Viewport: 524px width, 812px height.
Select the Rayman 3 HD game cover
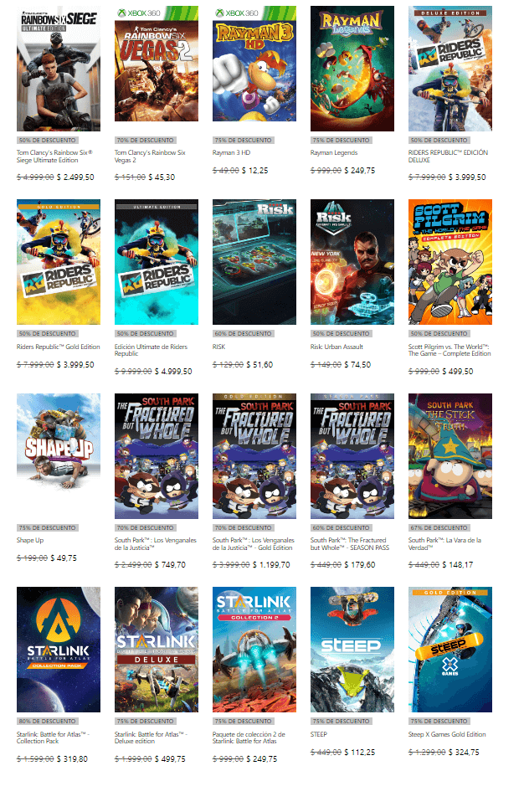[x=254, y=64]
